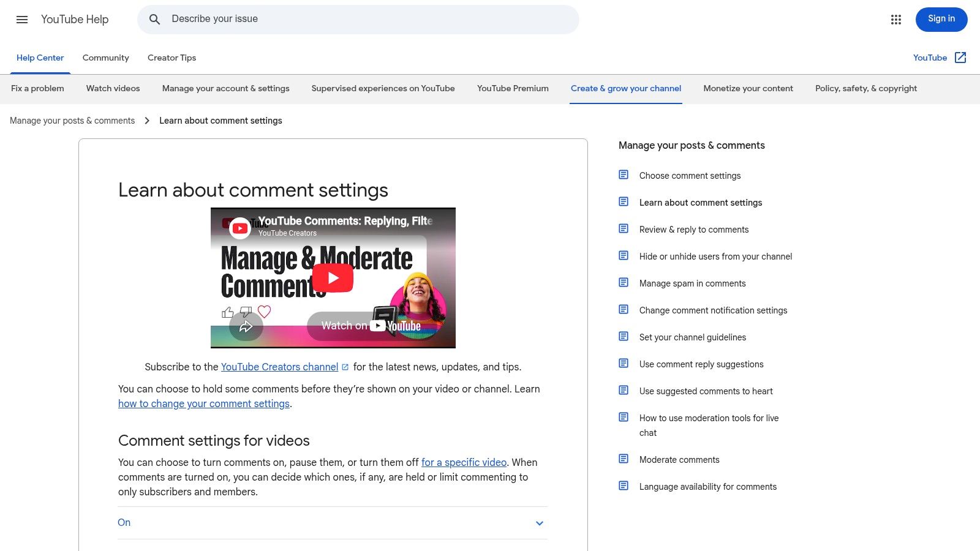Click article icon beside Set your channel guidelines

(624, 337)
